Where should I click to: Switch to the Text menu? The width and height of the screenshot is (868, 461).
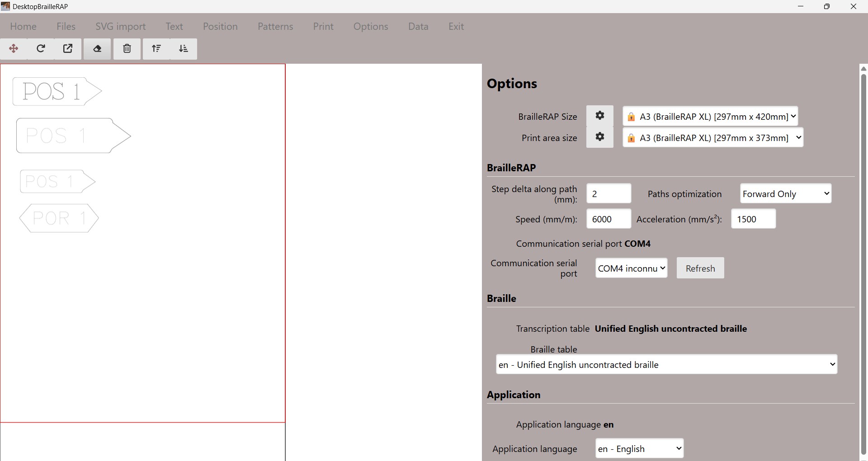[x=175, y=26]
